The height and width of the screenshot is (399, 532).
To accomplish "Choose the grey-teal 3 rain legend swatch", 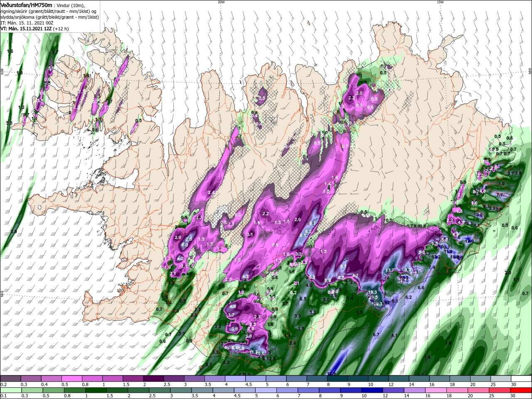I will coord(181,390).
